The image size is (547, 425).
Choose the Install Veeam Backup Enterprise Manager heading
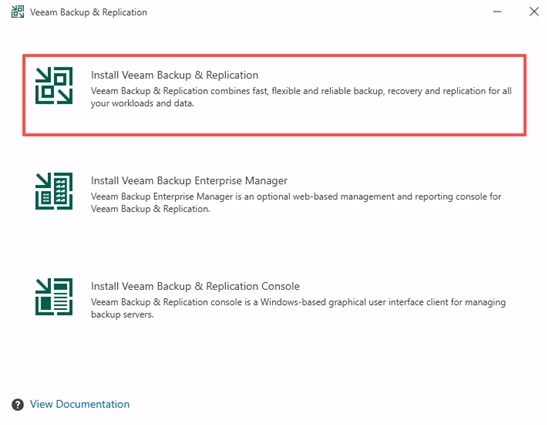pos(189,180)
